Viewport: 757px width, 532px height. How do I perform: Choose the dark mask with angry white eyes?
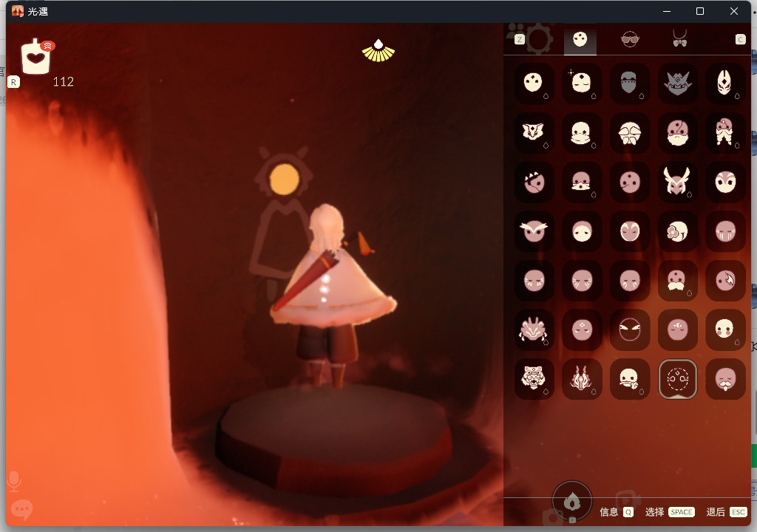(x=629, y=330)
